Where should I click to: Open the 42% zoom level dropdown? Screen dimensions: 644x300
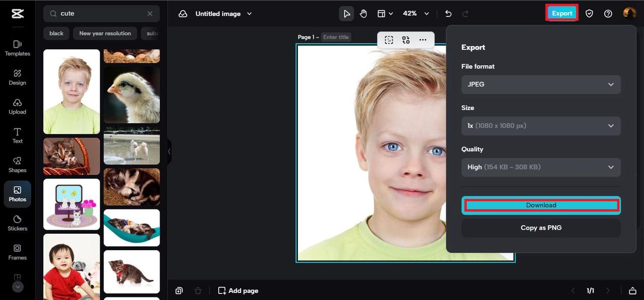[x=416, y=14]
